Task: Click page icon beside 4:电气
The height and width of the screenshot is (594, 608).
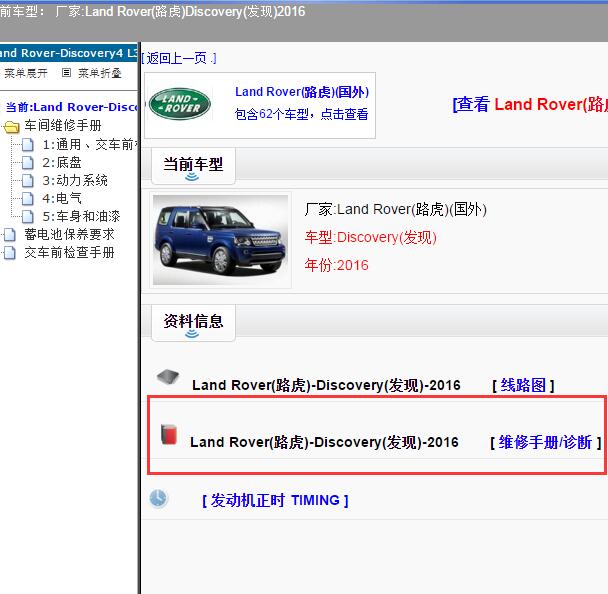Action: coord(28,199)
